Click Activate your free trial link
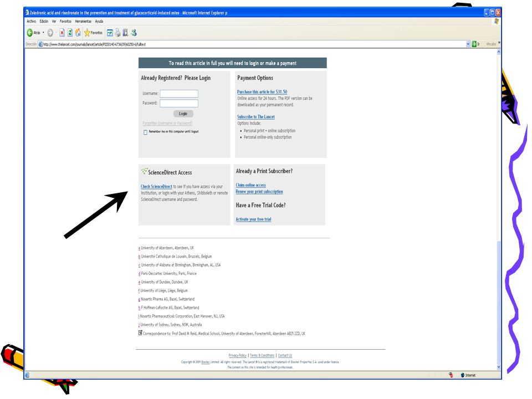The image size is (532, 399). 253,219
